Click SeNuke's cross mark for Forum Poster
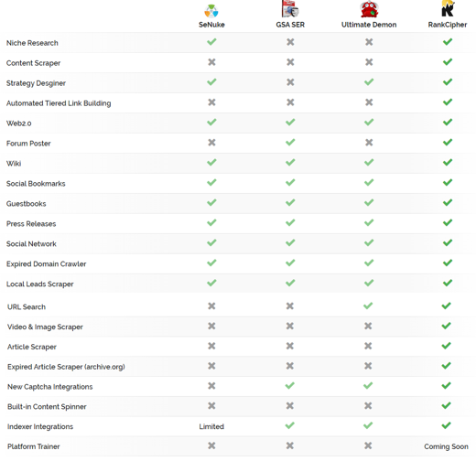This screenshot has width=476, height=461. 211,143
